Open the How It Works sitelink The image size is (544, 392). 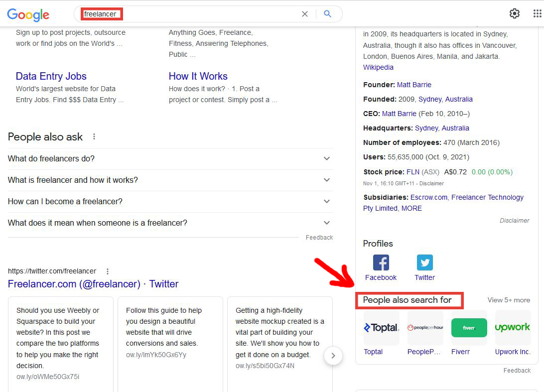(198, 76)
